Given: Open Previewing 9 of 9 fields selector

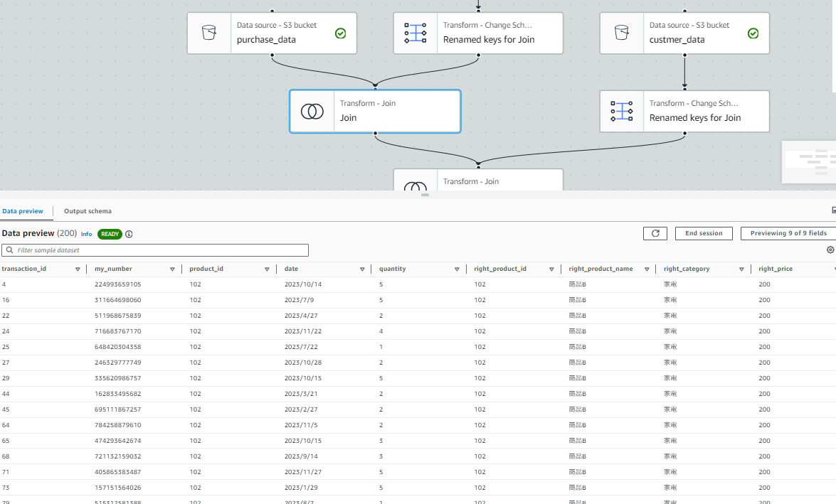Looking at the screenshot, I should tap(788, 233).
